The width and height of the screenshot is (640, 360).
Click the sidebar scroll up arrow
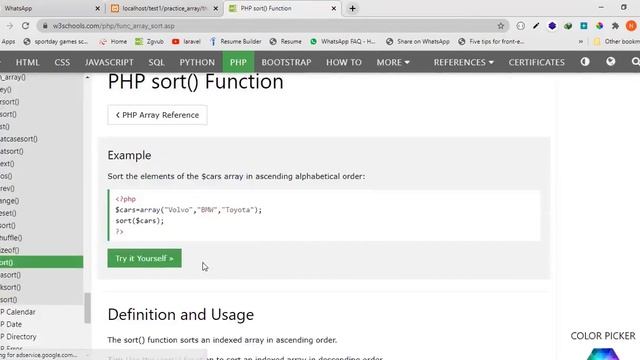pyautogui.click(x=87, y=77)
